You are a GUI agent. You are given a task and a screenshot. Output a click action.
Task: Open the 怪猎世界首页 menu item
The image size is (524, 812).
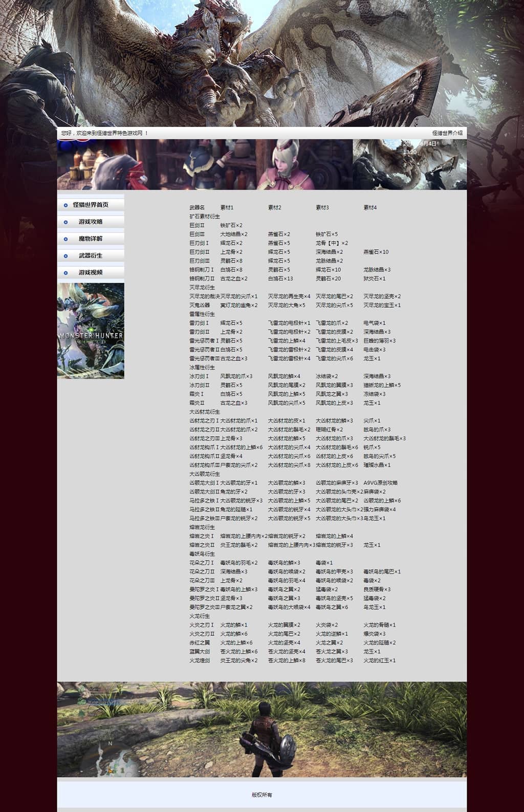(91, 205)
